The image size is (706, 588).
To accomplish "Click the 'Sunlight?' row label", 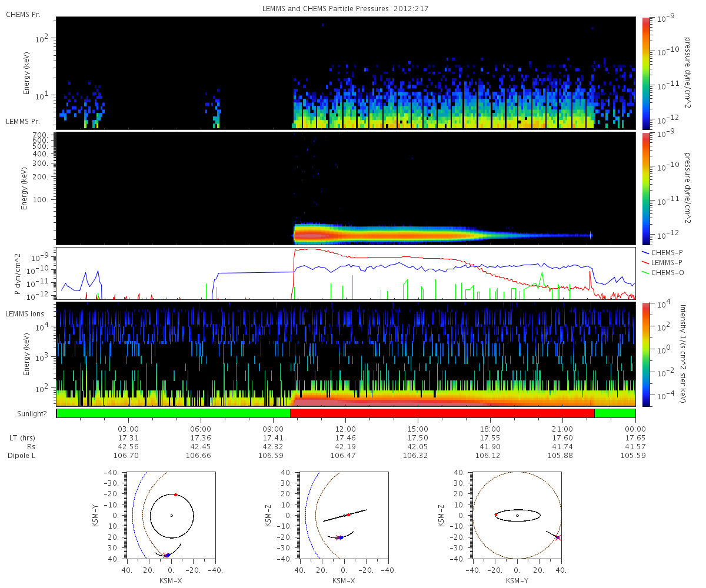I will [x=25, y=414].
